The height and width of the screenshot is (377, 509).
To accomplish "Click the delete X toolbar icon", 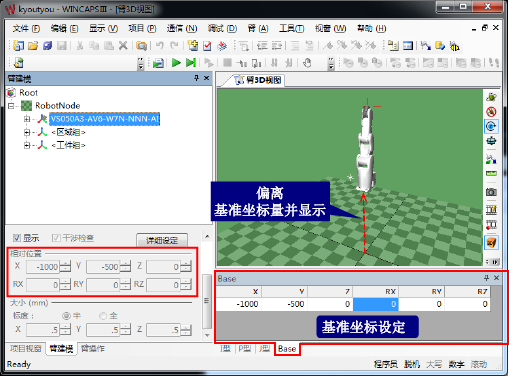I will click(x=123, y=46).
